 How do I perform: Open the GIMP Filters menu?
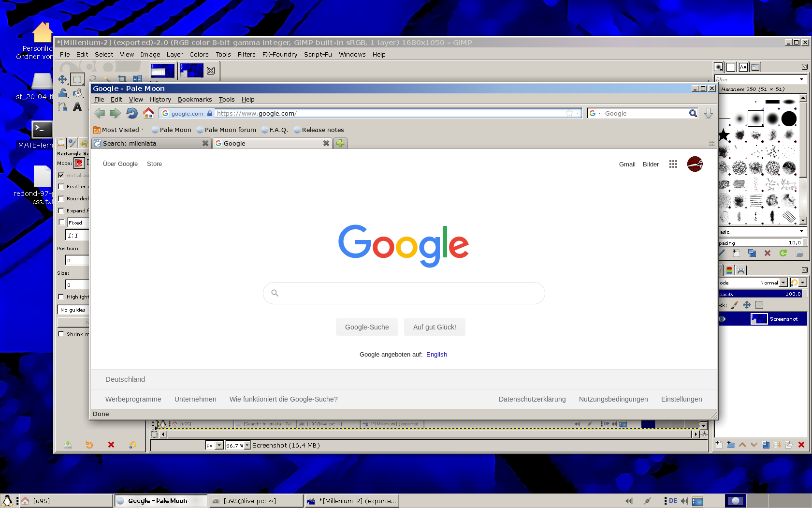pyautogui.click(x=246, y=55)
